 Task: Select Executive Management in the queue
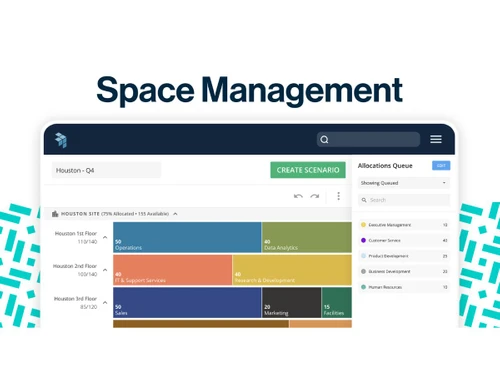404,225
